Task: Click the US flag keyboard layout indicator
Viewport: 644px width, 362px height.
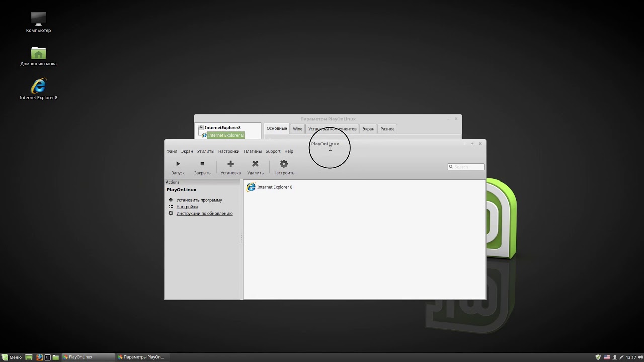Action: coord(606,357)
